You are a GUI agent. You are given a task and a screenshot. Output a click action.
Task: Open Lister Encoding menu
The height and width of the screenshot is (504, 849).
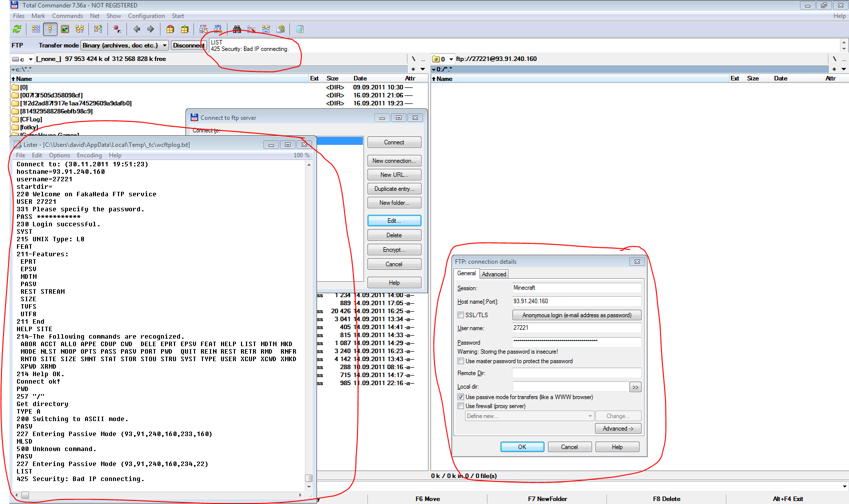click(89, 155)
